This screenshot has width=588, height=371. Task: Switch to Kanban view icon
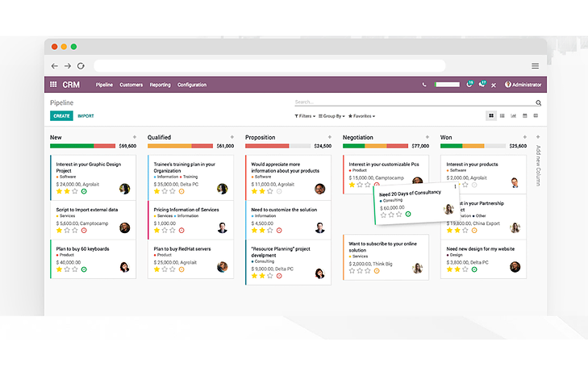[490, 116]
